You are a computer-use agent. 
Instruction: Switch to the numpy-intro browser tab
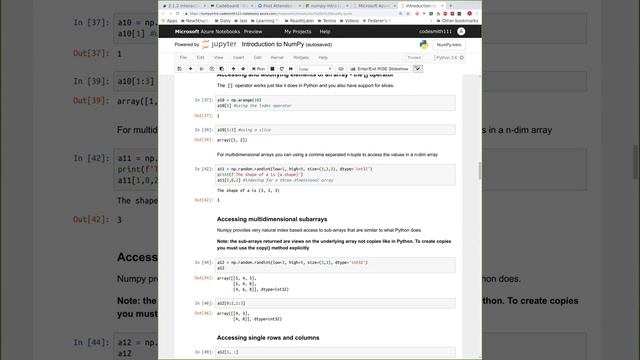pyautogui.click(x=326, y=6)
